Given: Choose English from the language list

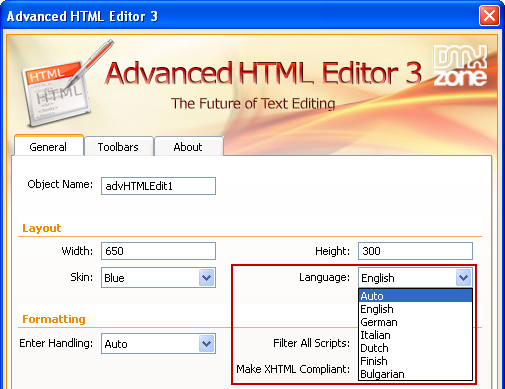Looking at the screenshot, I should tap(415, 309).
